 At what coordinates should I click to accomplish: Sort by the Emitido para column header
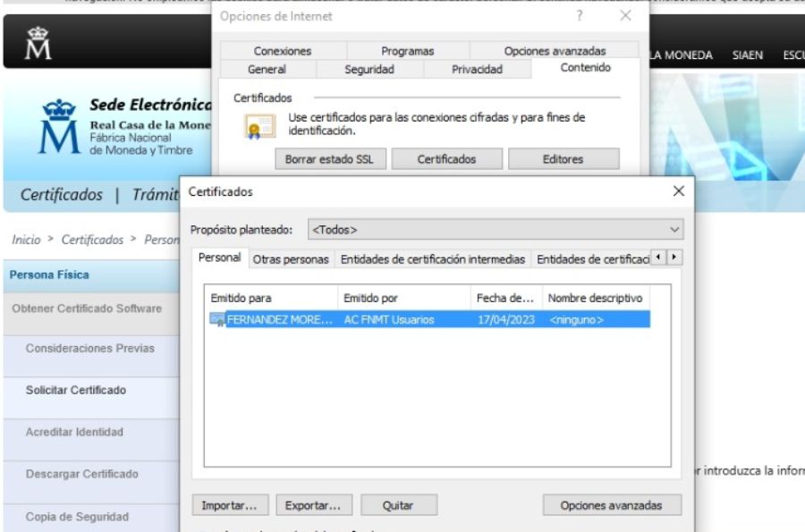(x=271, y=298)
